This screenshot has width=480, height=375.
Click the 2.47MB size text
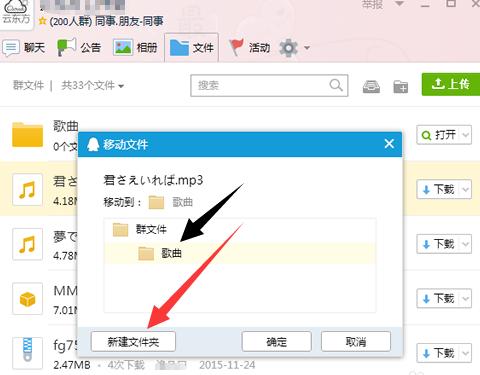click(x=72, y=365)
